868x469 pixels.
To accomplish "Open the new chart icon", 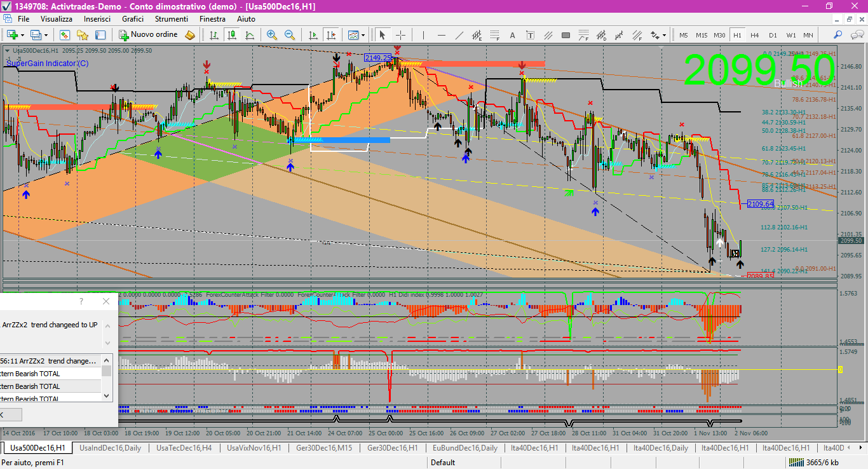I will [12, 35].
